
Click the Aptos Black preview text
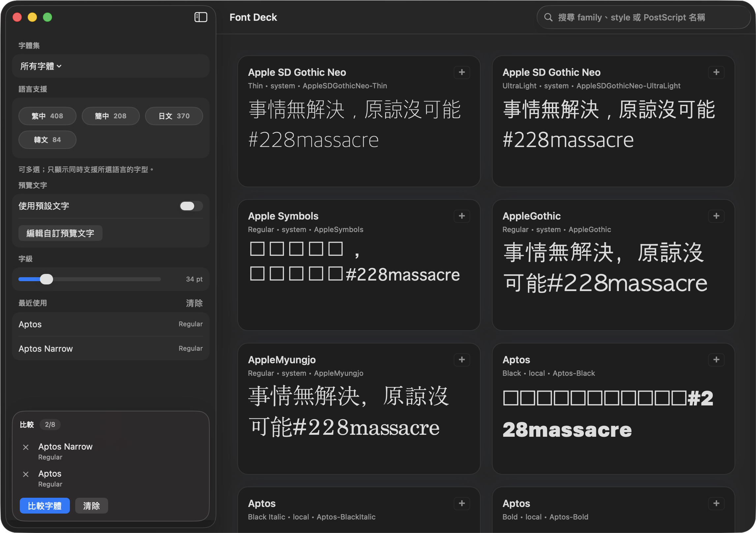[x=608, y=414]
